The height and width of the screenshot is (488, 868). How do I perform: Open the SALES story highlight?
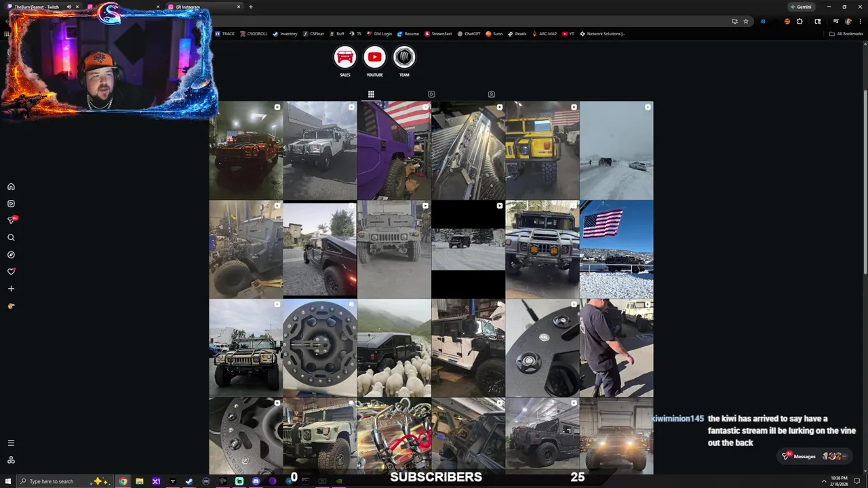[344, 61]
